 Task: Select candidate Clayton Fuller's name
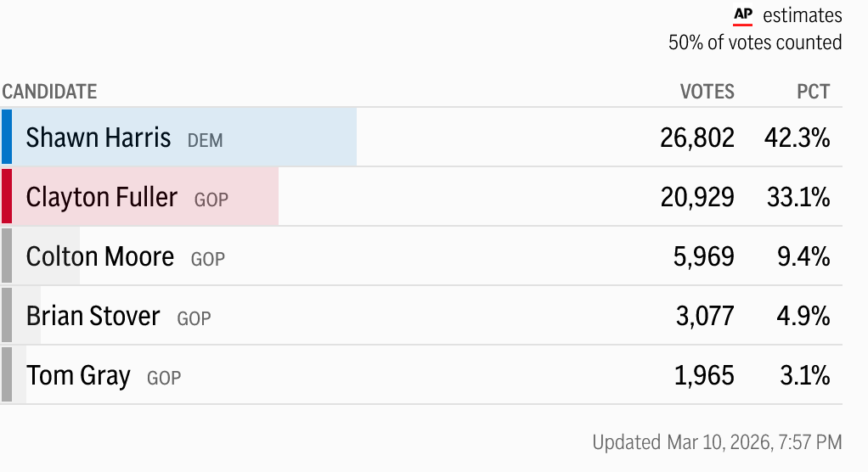tap(102, 197)
